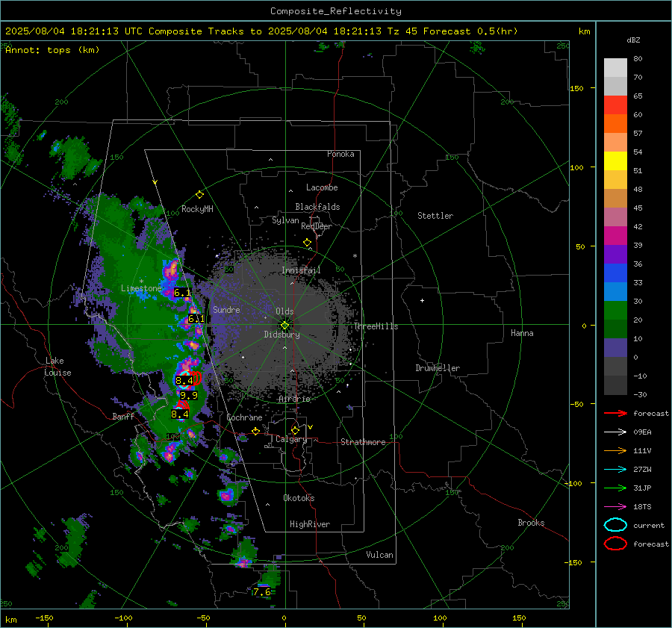Click the orange 57-60 dBZ color swatch
The width and height of the screenshot is (672, 628).
615,123
